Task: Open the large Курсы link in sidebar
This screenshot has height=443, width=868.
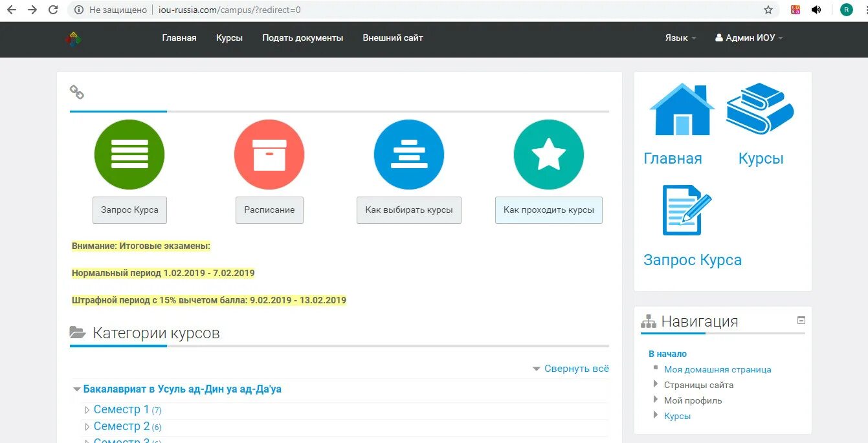Action: pos(761,158)
